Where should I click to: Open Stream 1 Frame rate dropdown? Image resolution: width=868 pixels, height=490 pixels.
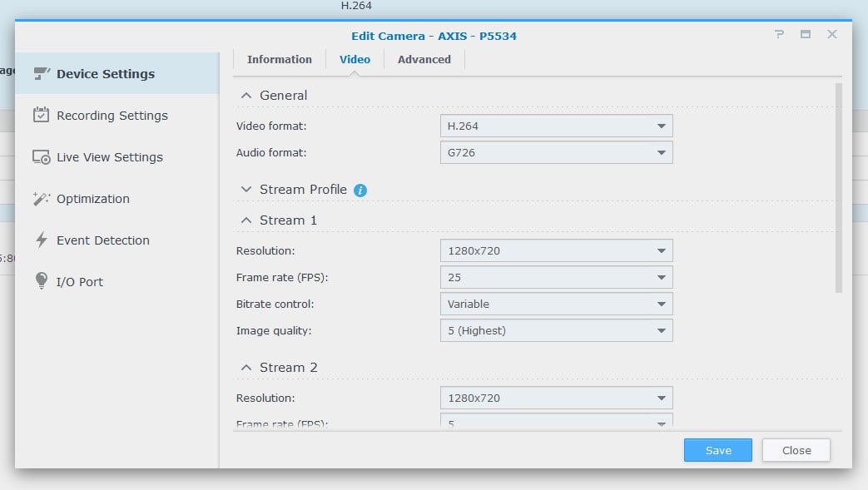pos(557,277)
